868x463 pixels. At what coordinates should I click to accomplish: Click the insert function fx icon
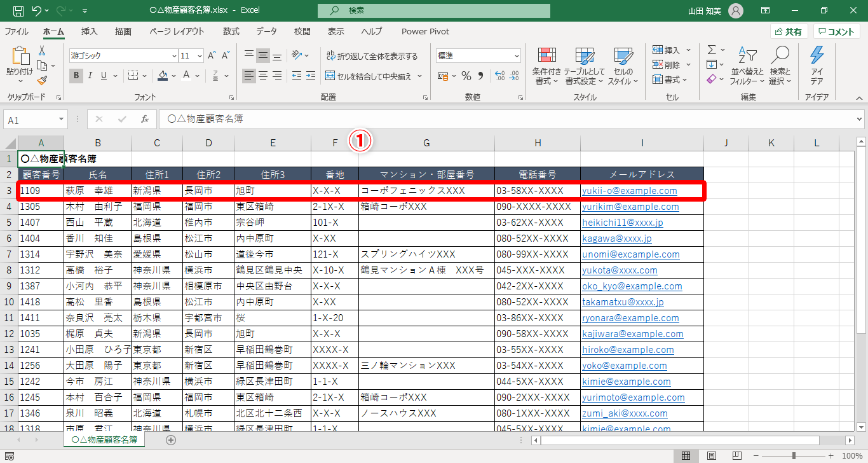145,119
